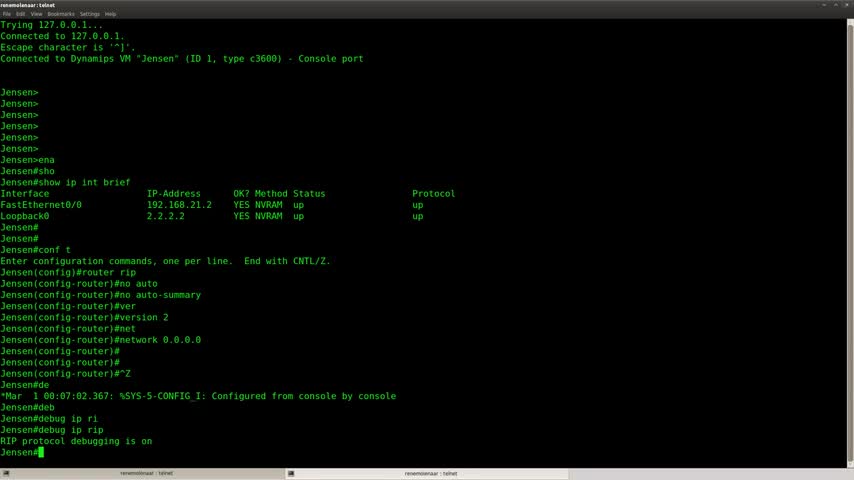Viewport: 854px width, 480px height.
Task: Maximize the telnet window
Action: 835,4
